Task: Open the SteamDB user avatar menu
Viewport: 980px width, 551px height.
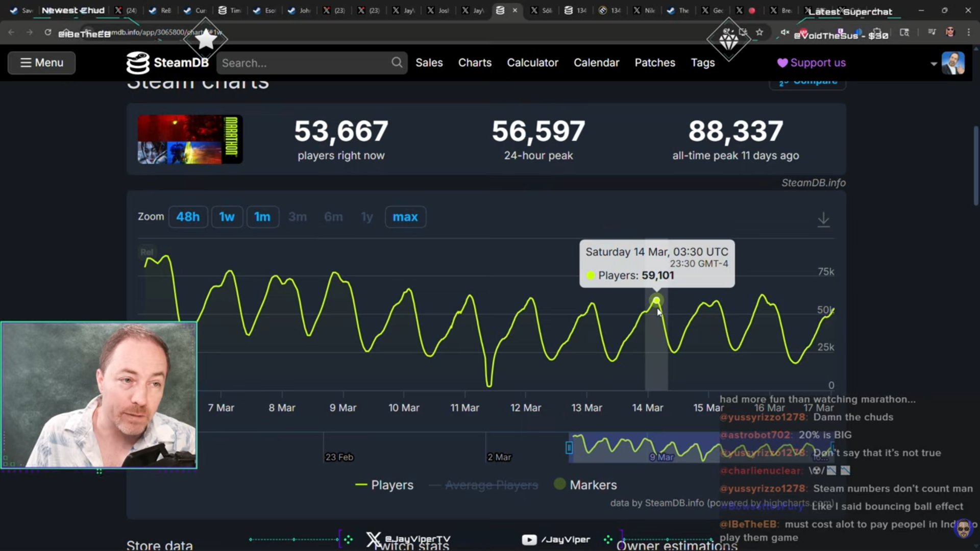Action: click(x=952, y=63)
